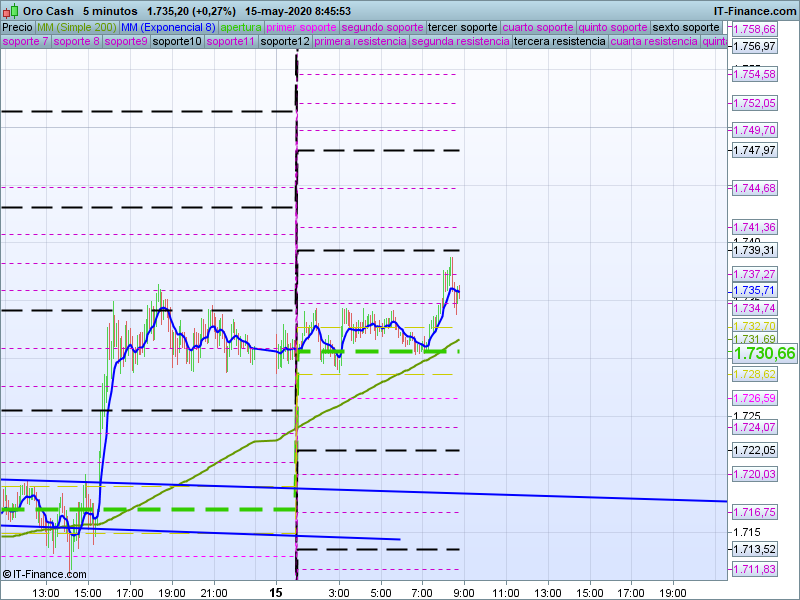The width and height of the screenshot is (800, 600).
Task: Select the Precio legend label
Action: coord(17,27)
